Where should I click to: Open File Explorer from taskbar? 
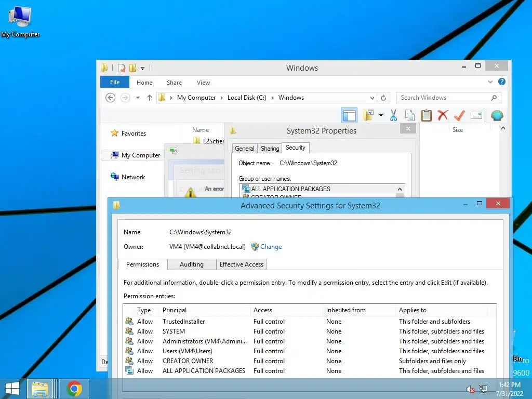point(40,389)
